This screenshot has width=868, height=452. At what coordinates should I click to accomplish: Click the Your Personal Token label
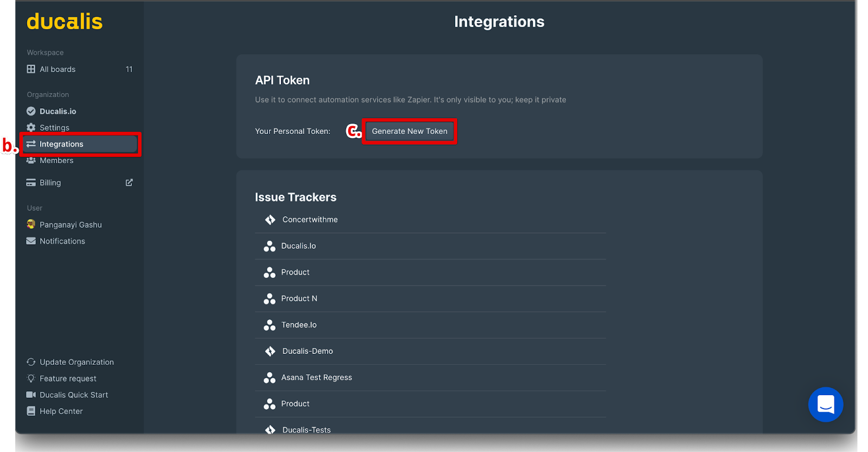pos(292,131)
